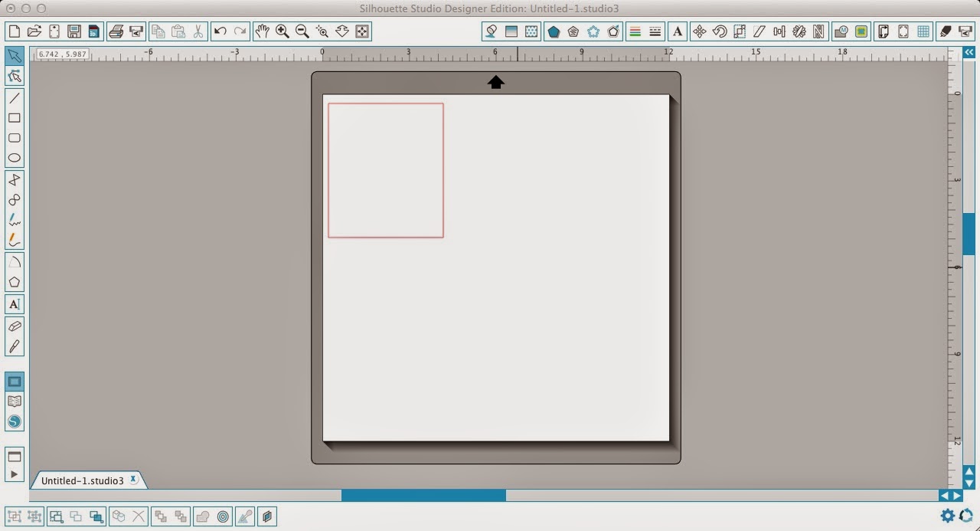
Task: Select the Rectangle tool
Action: pos(14,118)
